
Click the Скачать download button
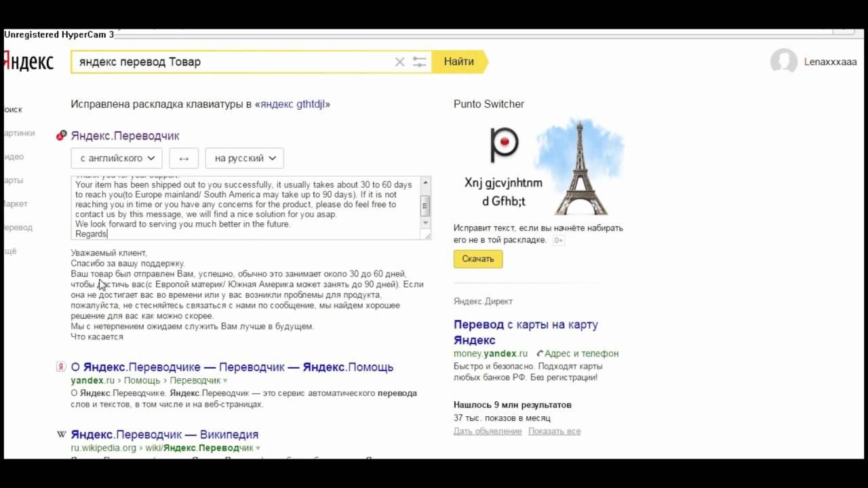coord(478,259)
